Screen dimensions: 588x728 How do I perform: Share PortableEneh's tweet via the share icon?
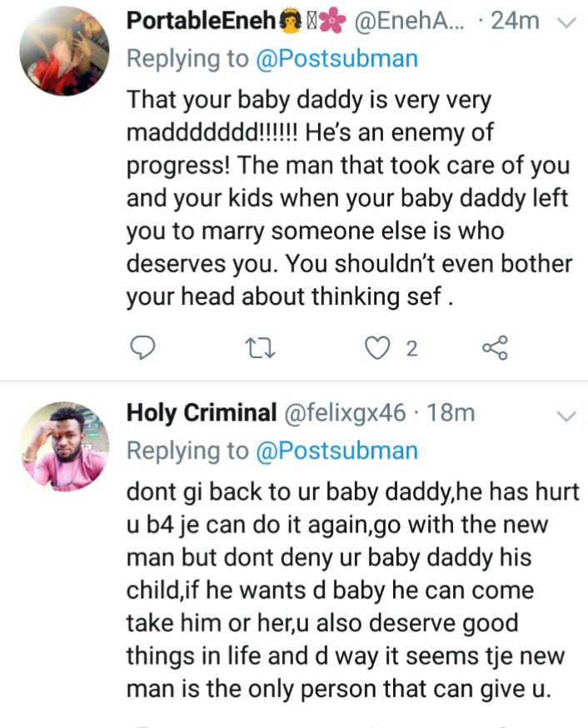click(x=495, y=348)
